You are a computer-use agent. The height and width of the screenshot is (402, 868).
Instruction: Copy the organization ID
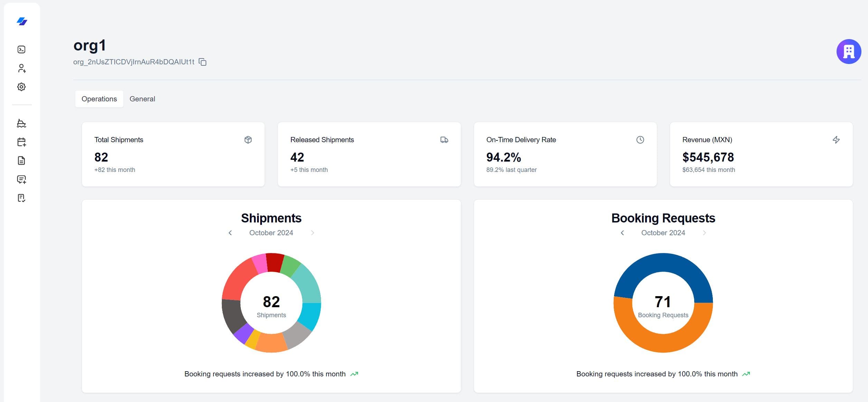[x=202, y=62]
